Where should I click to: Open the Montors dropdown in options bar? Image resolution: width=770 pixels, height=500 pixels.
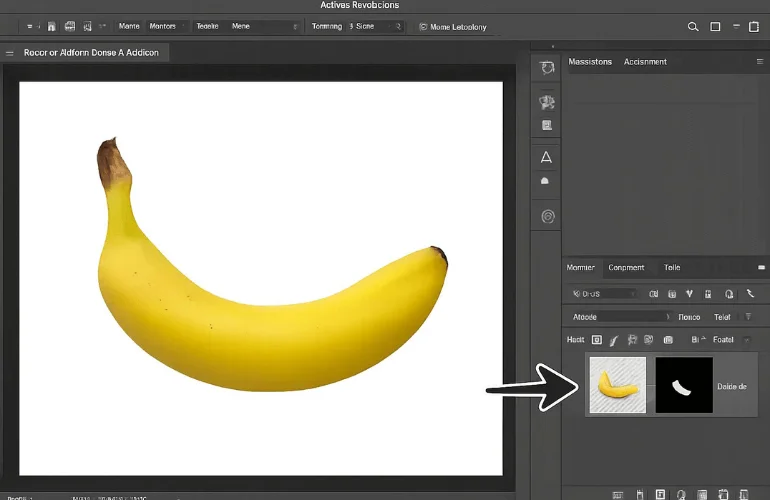[167, 26]
